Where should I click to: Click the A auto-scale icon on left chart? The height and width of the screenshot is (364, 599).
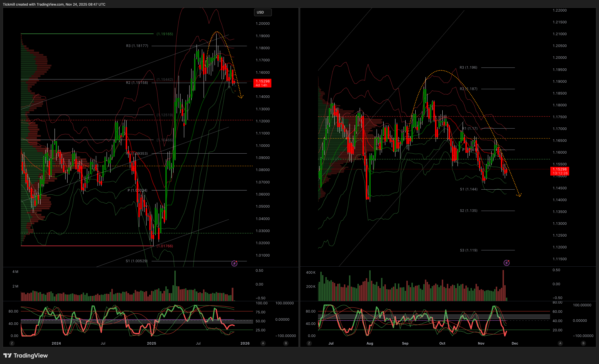pyautogui.click(x=263, y=343)
